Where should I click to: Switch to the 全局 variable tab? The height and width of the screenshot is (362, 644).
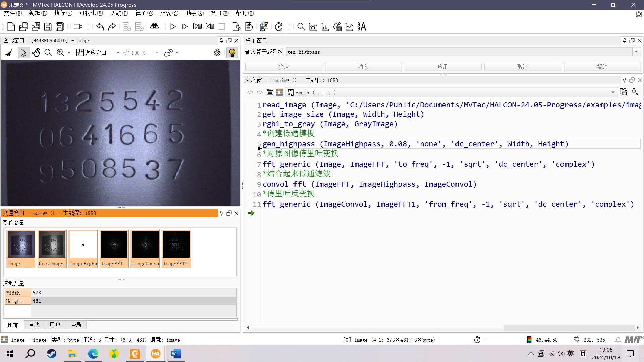click(76, 325)
